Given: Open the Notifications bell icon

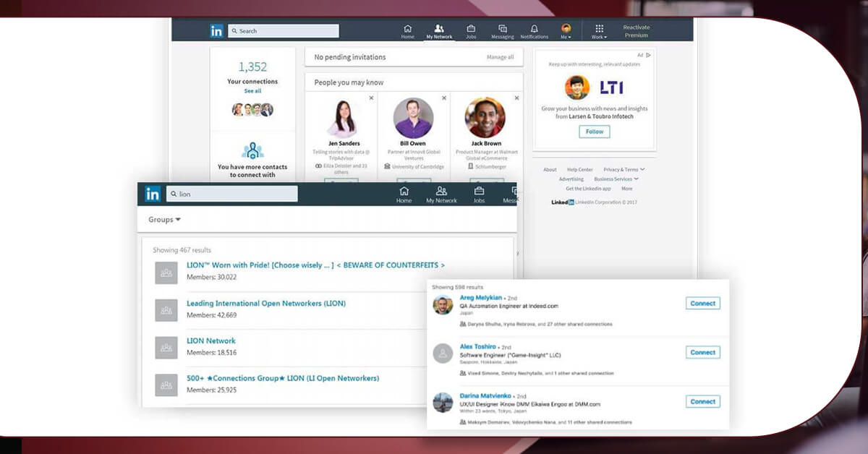Looking at the screenshot, I should click(535, 31).
